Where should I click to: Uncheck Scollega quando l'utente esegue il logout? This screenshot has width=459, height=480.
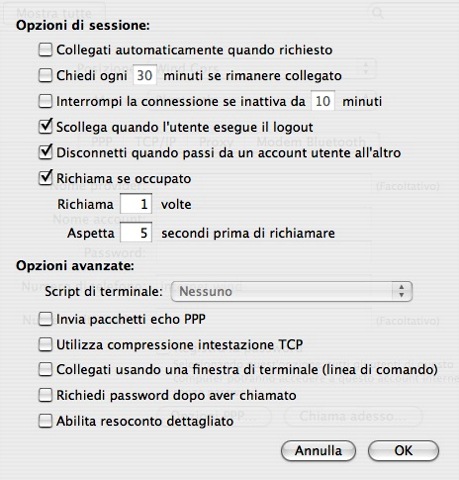[x=45, y=127]
